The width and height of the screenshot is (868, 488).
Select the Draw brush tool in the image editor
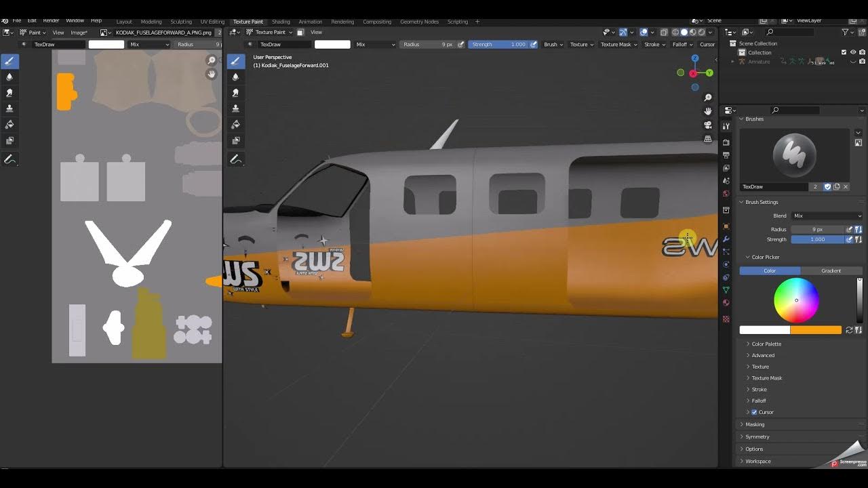[x=9, y=61]
